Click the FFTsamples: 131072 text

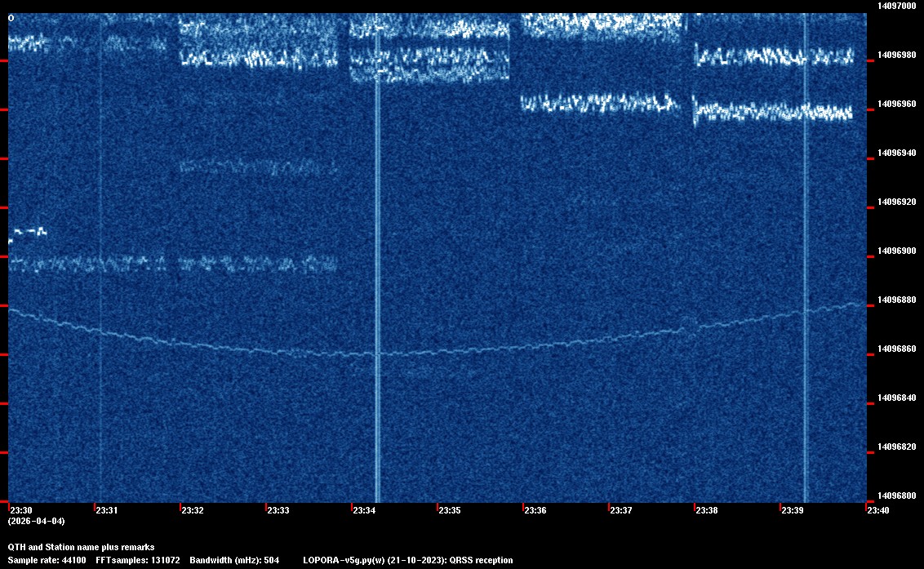pos(138,560)
